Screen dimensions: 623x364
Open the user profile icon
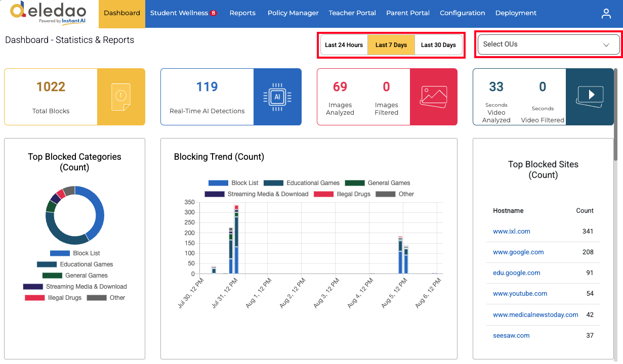pyautogui.click(x=606, y=14)
